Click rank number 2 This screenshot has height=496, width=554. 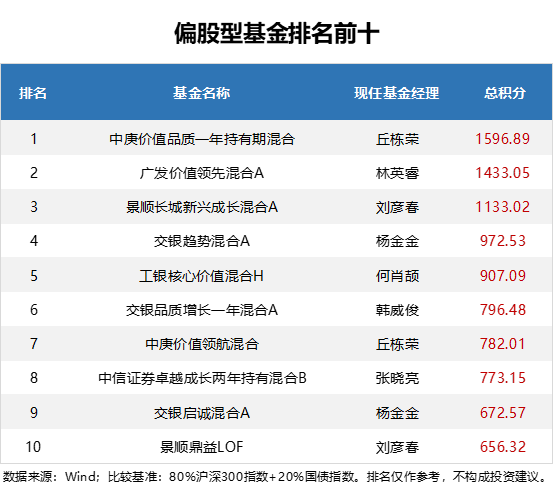(34, 173)
